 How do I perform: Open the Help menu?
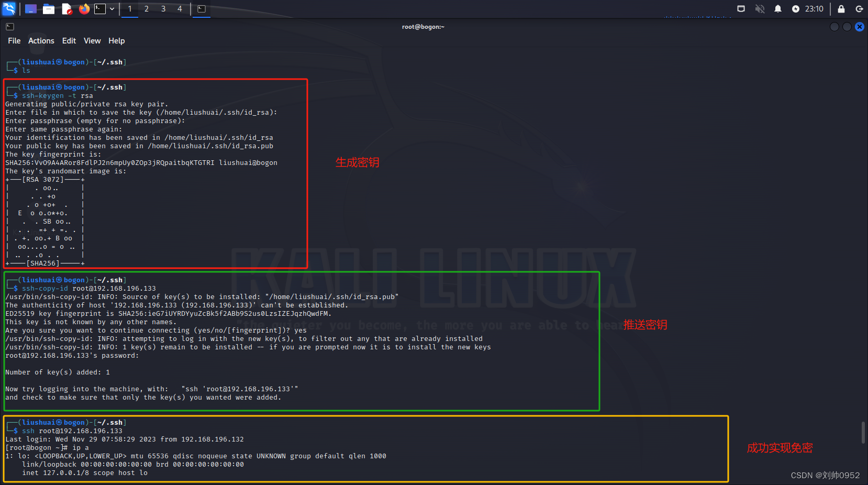click(x=117, y=41)
